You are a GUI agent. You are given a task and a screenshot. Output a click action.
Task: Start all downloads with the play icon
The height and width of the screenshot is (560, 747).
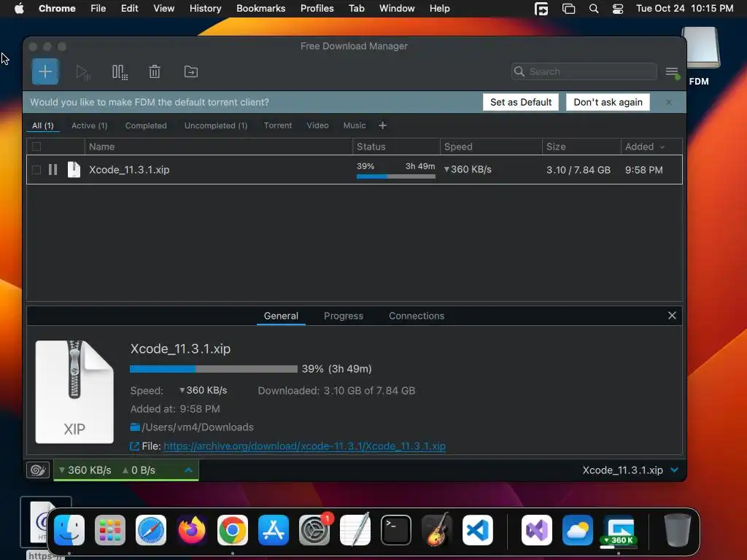(83, 72)
